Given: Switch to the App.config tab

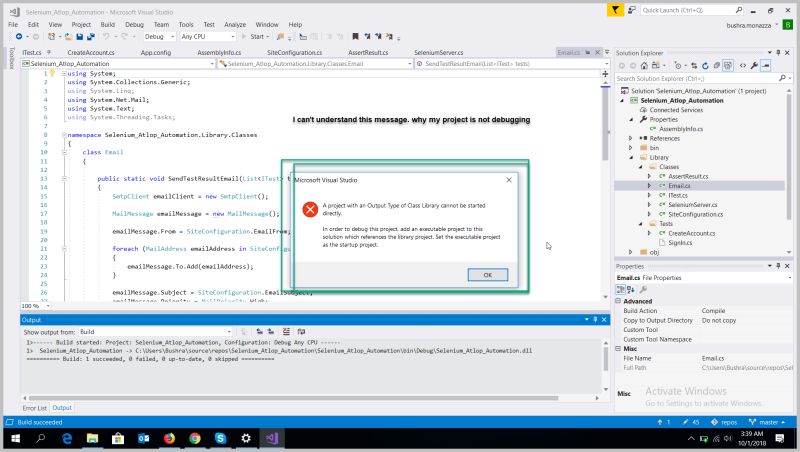Looking at the screenshot, I should pos(156,53).
